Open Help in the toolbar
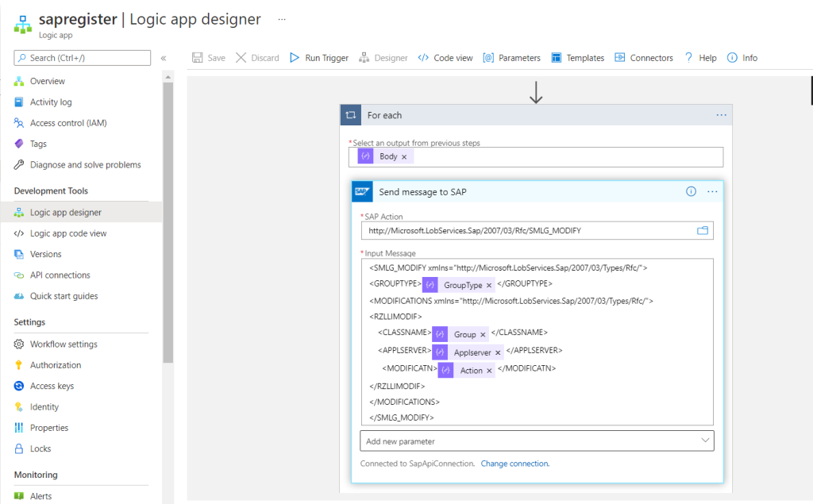Viewport: 813px width, 504px height. [x=700, y=58]
